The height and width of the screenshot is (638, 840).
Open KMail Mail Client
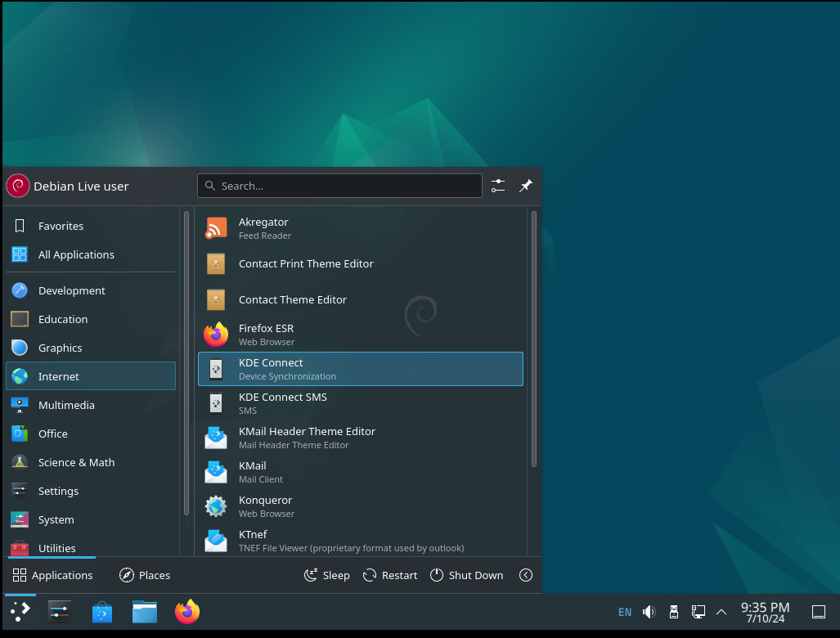(361, 472)
